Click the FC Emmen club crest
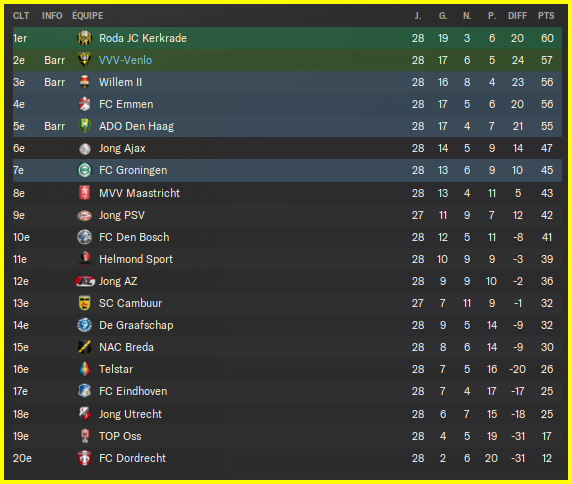Image resolution: width=572 pixels, height=484 pixels. click(85, 104)
